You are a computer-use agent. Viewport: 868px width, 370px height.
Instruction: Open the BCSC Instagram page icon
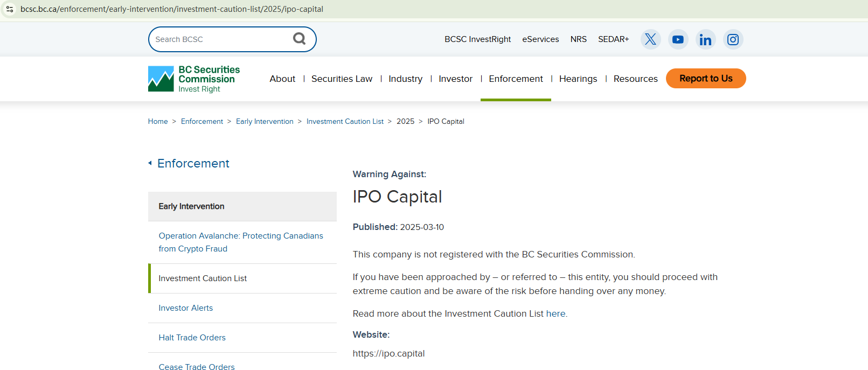(x=733, y=39)
